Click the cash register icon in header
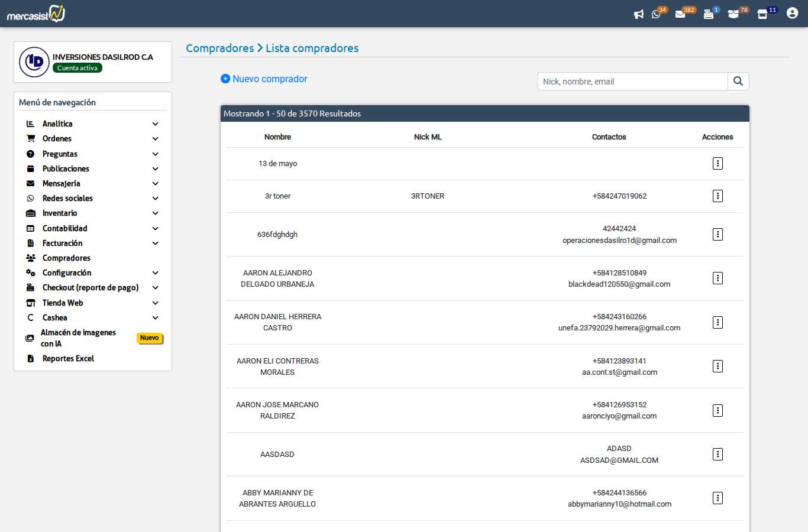This screenshot has width=808, height=532. point(708,14)
